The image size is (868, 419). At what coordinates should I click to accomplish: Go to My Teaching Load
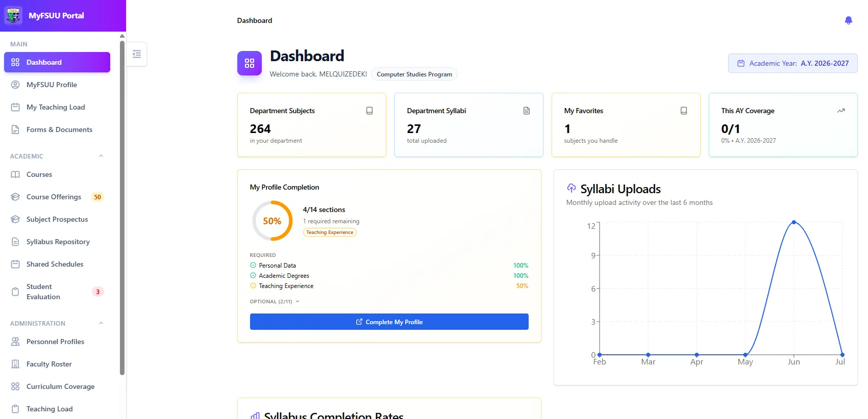(x=57, y=107)
